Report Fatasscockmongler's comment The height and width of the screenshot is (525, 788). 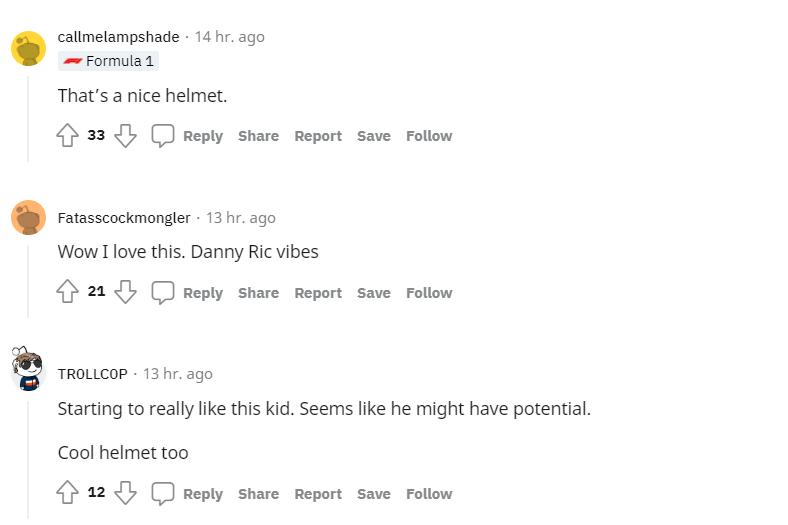point(318,293)
